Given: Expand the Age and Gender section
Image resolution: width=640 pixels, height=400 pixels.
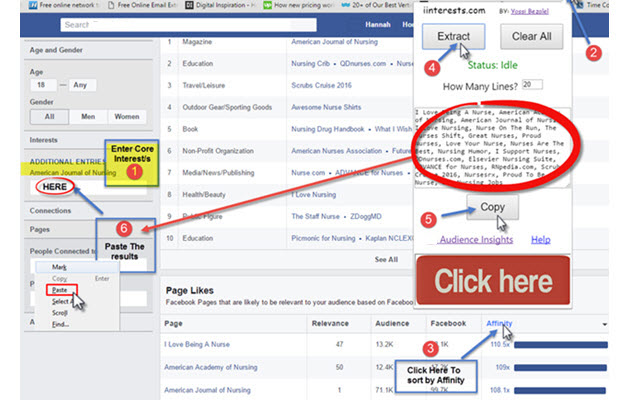Looking at the screenshot, I should 56,50.
